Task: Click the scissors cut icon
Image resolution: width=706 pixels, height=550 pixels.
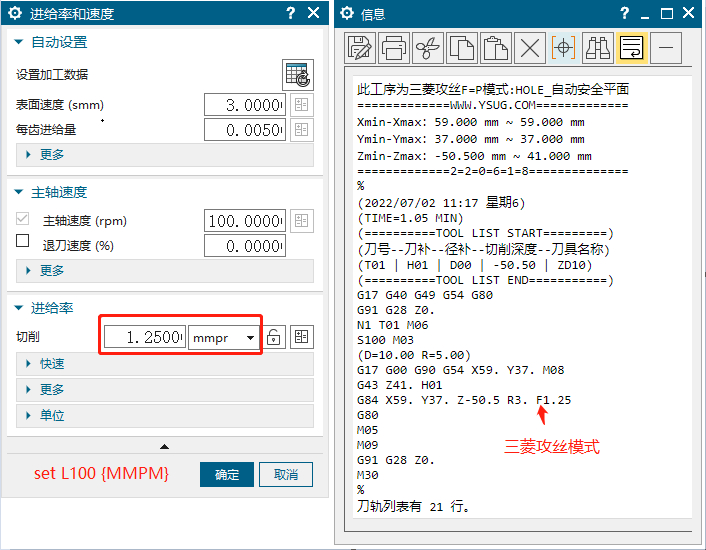Action: 428,47
